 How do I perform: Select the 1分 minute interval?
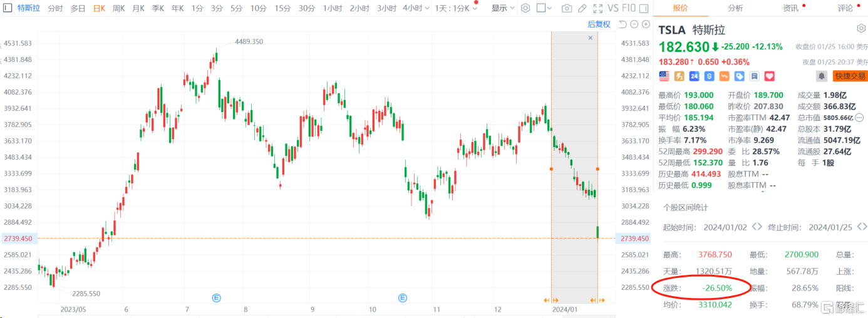[x=197, y=8]
